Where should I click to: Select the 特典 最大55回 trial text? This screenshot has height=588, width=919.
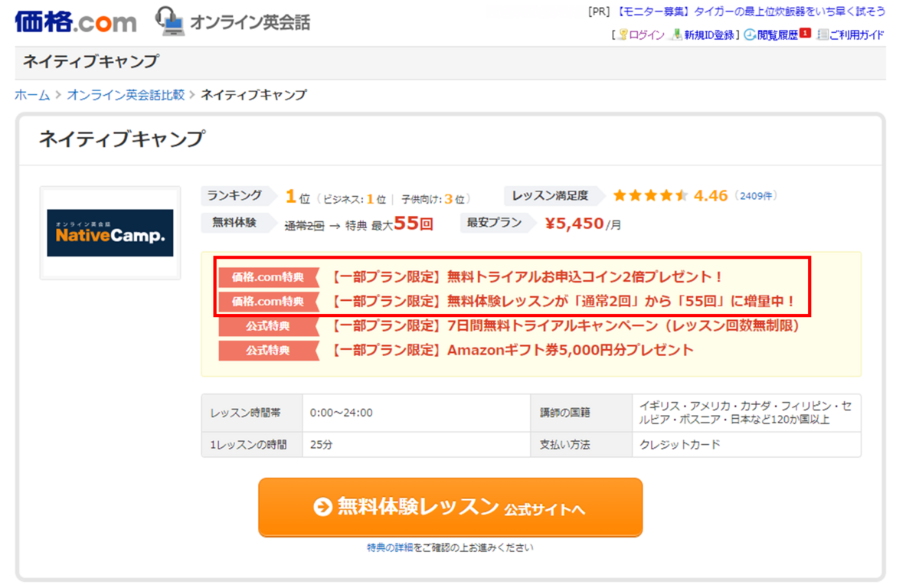(390, 224)
